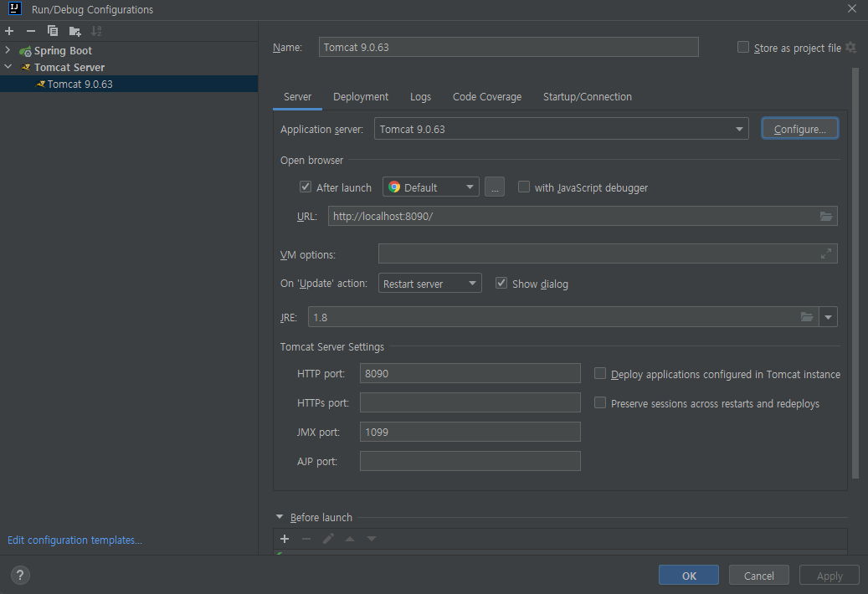Click the browser ellipsis button
Viewport: 868px width, 594px height.
click(495, 187)
